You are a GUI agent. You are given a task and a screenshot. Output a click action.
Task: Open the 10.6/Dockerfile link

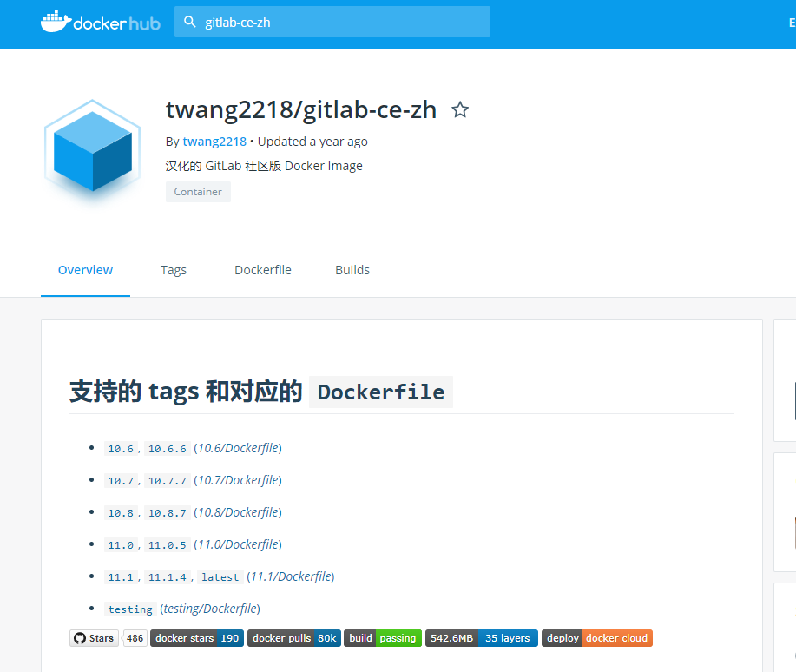coord(238,448)
